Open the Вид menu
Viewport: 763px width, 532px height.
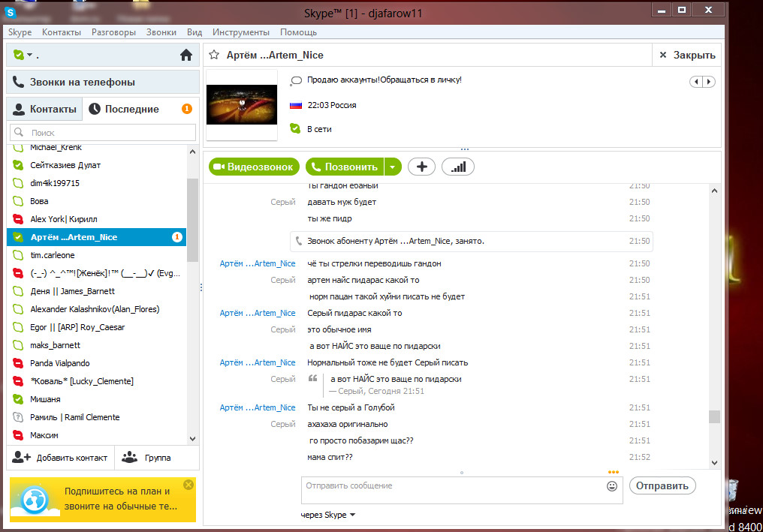tap(195, 32)
